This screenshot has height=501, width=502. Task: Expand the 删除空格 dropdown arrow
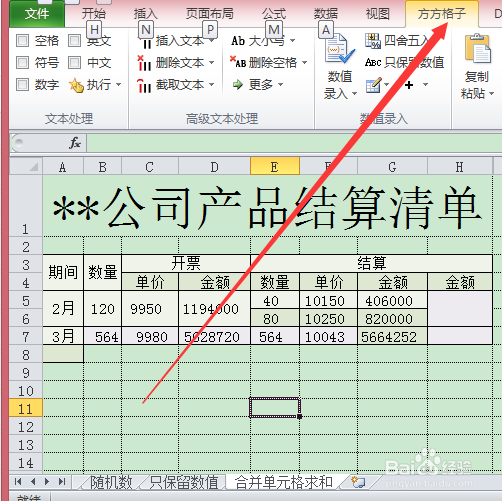pos(304,63)
